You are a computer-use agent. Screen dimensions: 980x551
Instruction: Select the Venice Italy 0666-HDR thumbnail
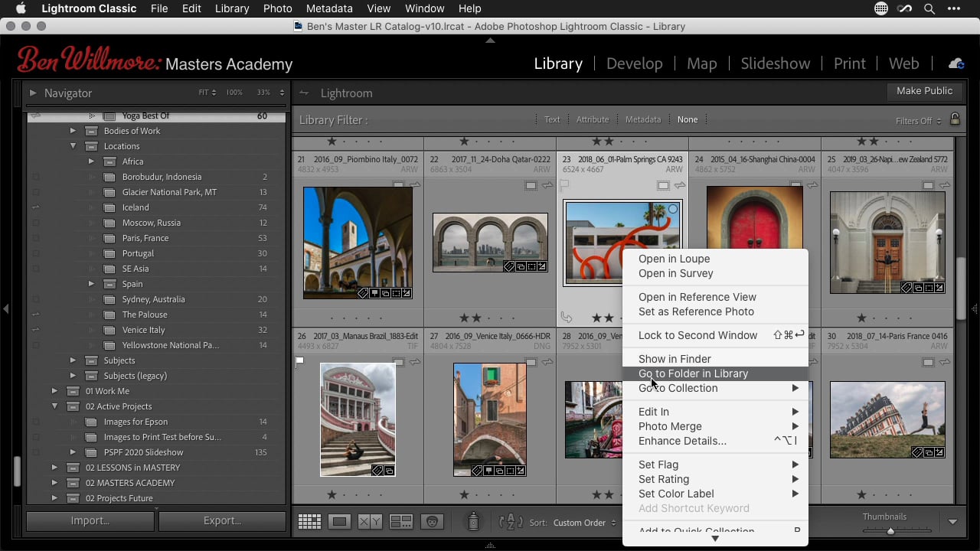[490, 419]
